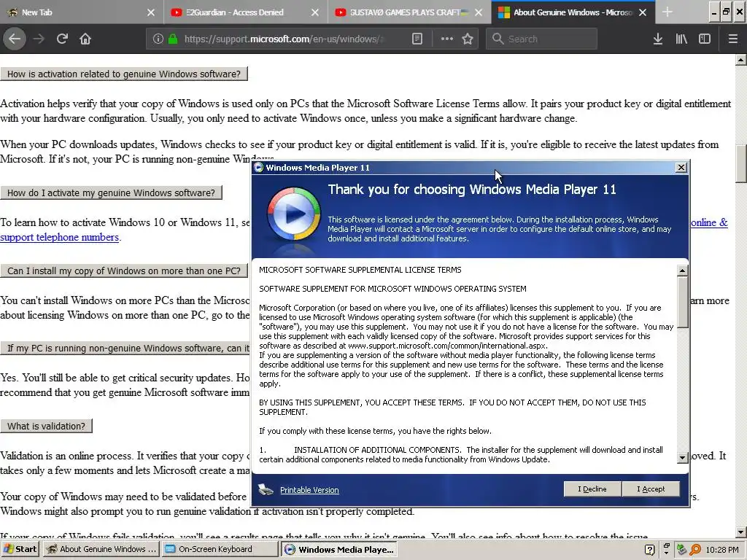Image resolution: width=747 pixels, height=560 pixels.
Task: Click the browser page scroll-up arrow
Action: click(x=740, y=60)
